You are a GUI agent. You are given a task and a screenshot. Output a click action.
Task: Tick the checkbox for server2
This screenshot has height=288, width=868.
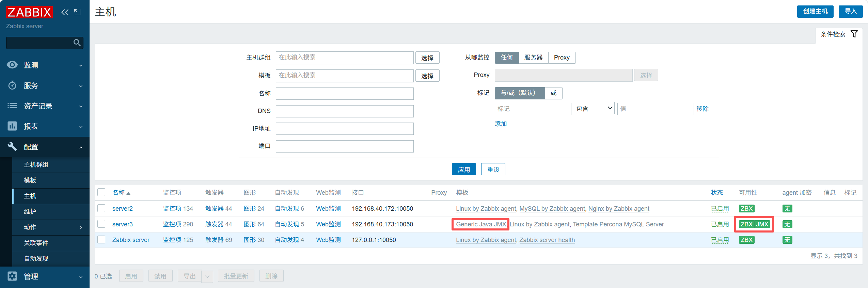coord(101,208)
